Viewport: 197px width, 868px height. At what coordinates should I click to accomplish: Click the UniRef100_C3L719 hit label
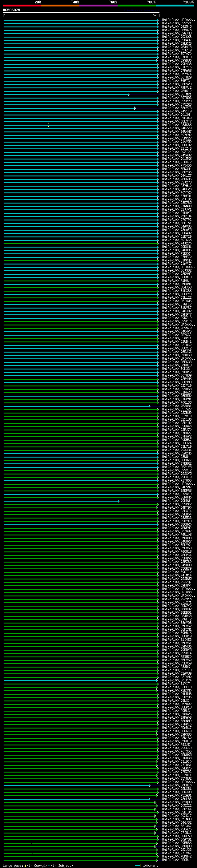pyautogui.click(x=176, y=446)
